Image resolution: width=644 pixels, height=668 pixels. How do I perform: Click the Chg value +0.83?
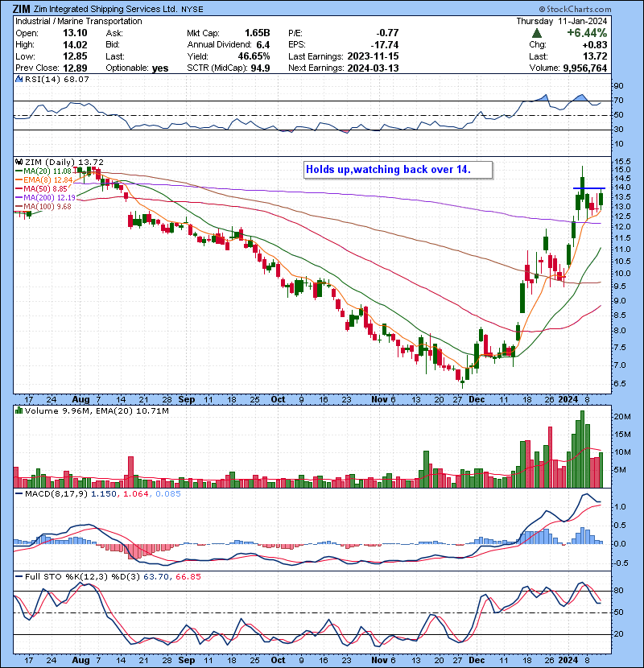coord(596,45)
